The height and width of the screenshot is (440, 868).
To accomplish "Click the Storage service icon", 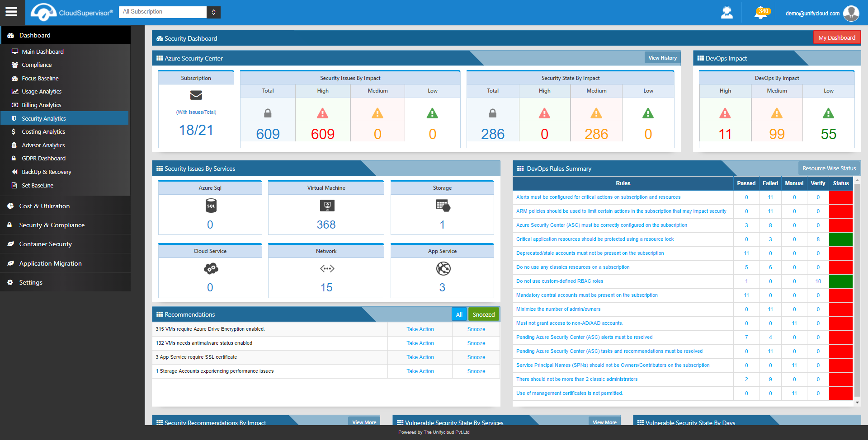I will pyautogui.click(x=443, y=206).
